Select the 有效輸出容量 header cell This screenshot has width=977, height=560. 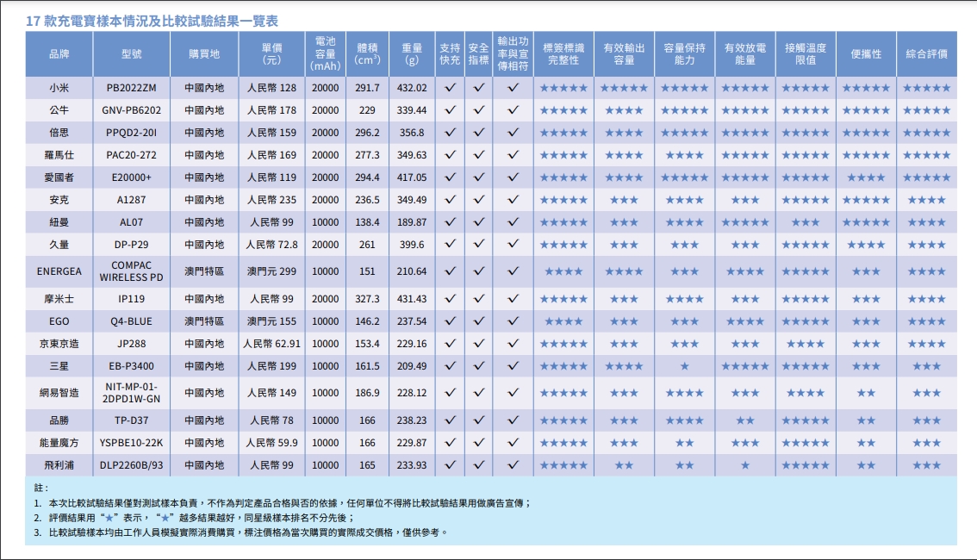click(625, 54)
